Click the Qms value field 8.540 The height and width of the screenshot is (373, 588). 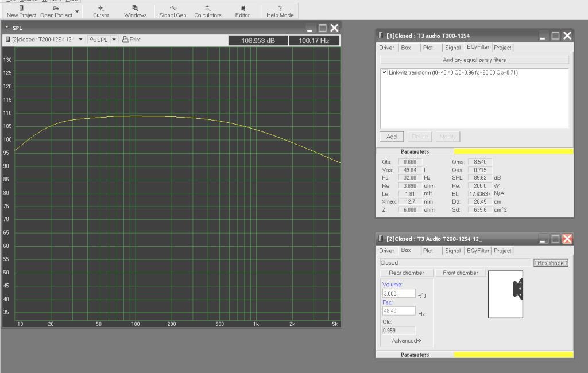coord(479,162)
